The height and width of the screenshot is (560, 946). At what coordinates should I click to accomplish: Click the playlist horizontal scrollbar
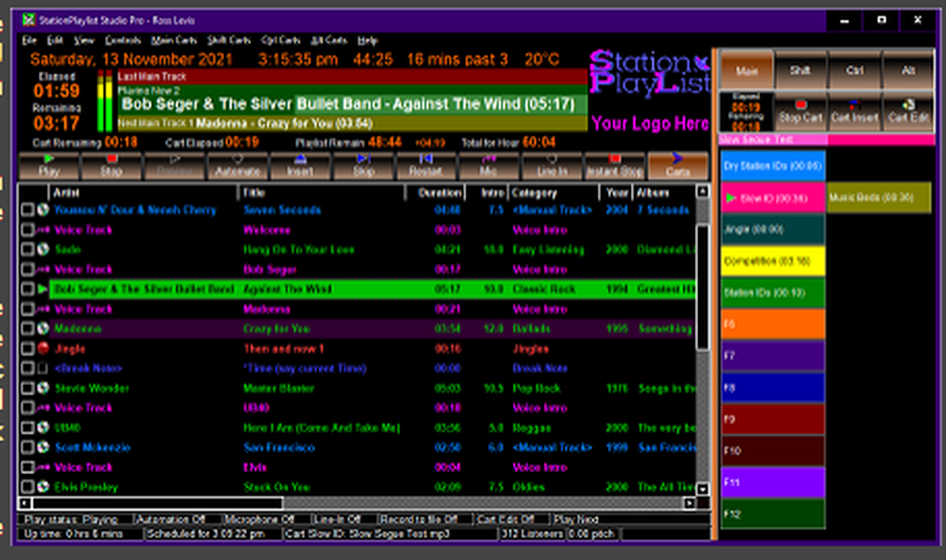pos(358,502)
